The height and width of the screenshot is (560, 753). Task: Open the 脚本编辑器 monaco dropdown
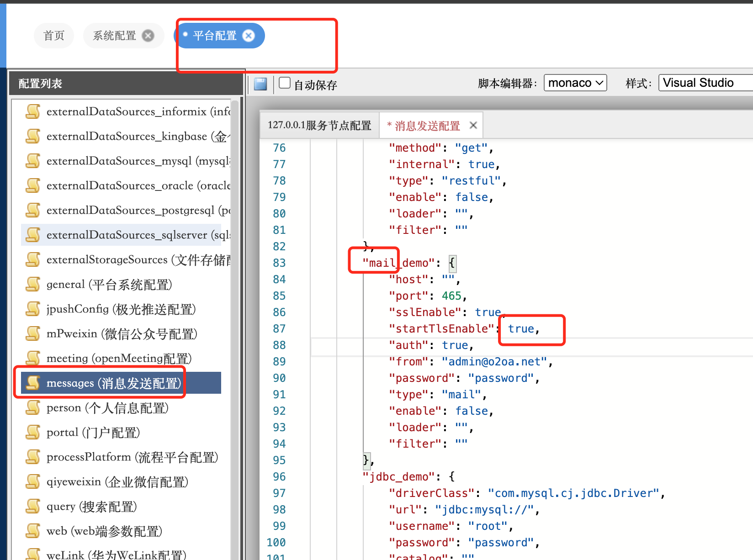click(x=575, y=83)
